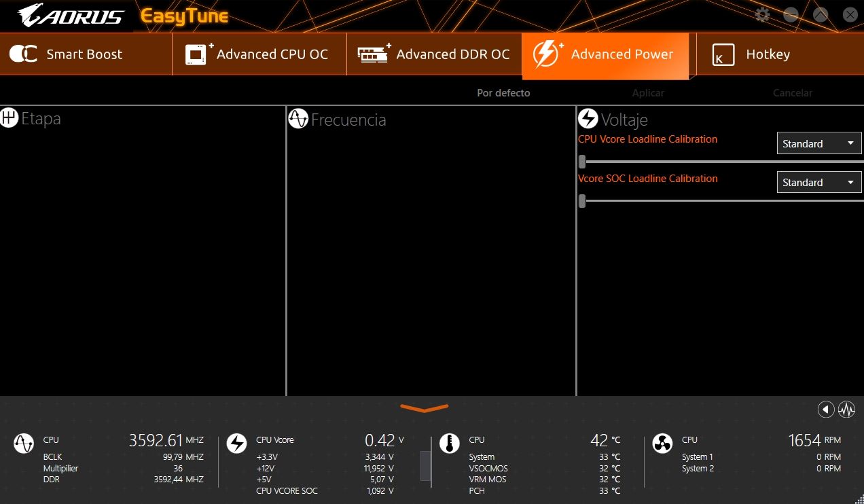The image size is (864, 504).
Task: Click the +12V reading 11,952
Action: (x=378, y=469)
